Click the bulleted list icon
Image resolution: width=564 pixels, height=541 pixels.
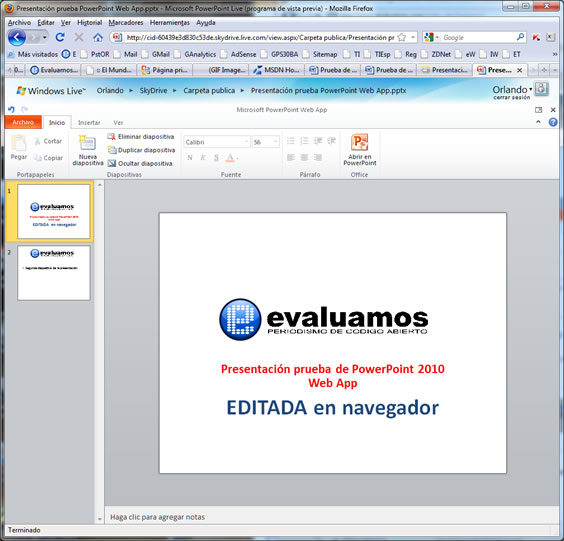pyautogui.click(x=291, y=141)
